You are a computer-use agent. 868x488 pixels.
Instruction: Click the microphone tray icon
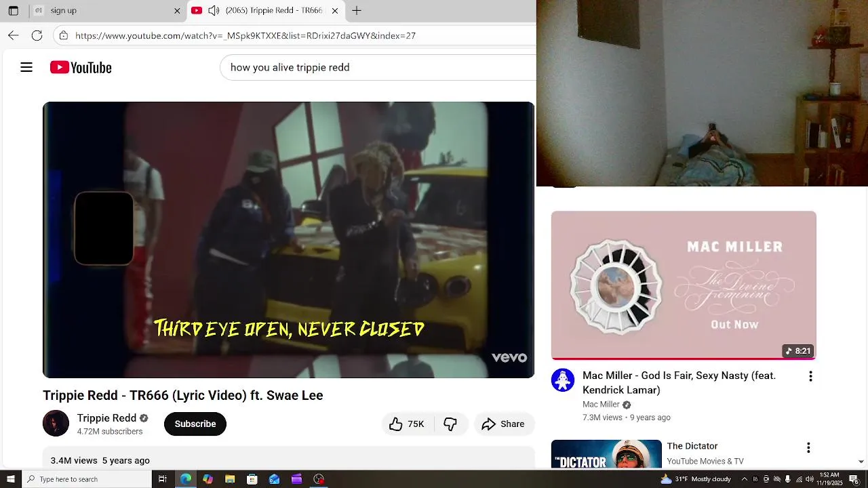click(787, 479)
